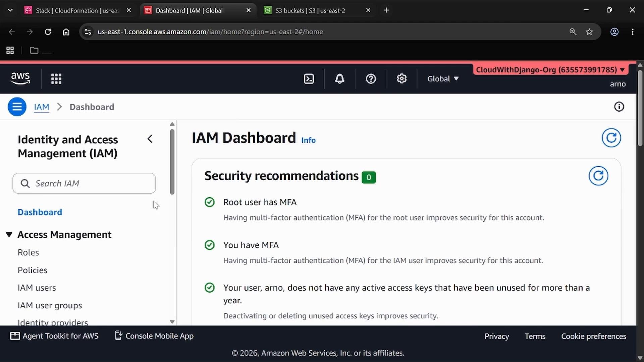Open Policies in the sidebar

click(x=33, y=270)
